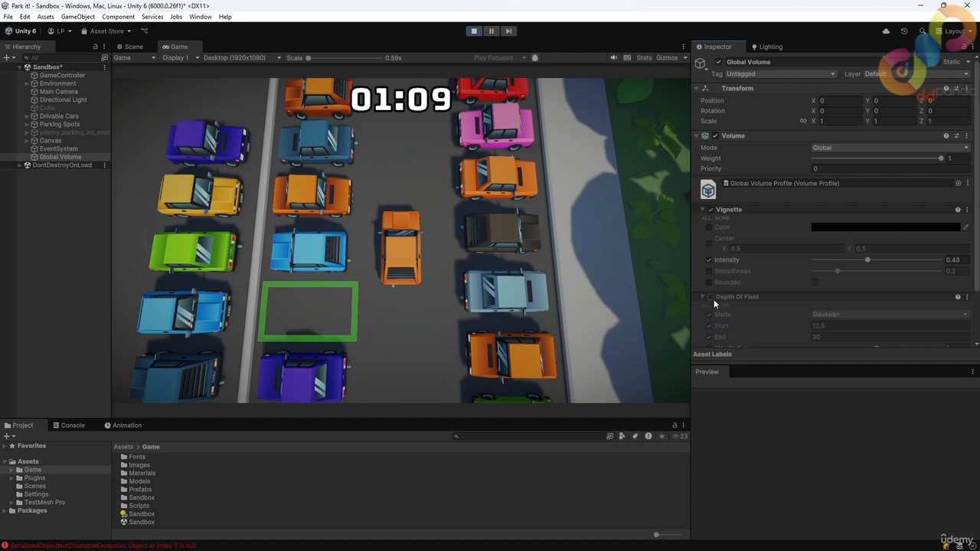
Task: Open the Unity cloud services icon
Action: point(886,31)
